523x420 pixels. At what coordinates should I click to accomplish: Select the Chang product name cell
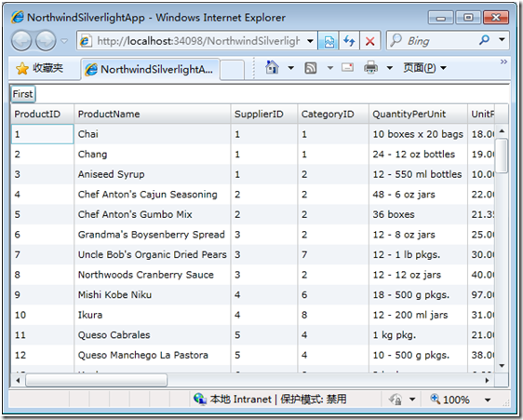152,155
